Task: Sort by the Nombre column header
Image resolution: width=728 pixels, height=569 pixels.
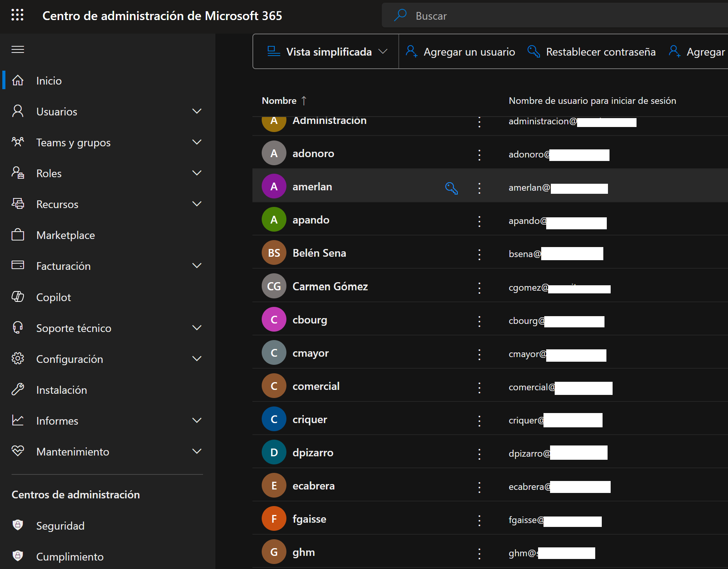Action: 279,101
